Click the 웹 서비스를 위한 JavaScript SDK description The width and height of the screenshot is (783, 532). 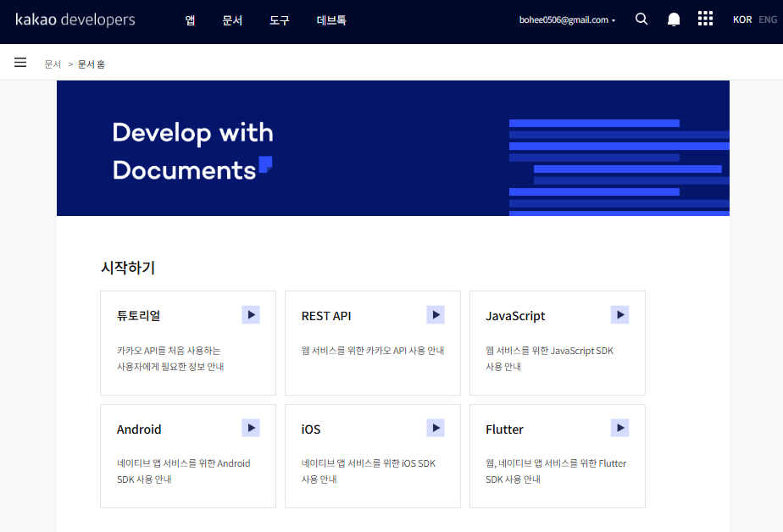pyautogui.click(x=549, y=358)
